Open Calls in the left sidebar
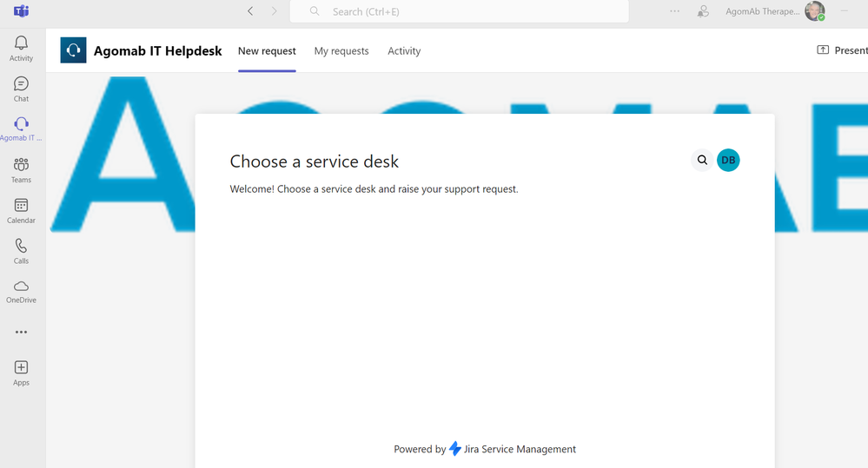 pos(21,252)
